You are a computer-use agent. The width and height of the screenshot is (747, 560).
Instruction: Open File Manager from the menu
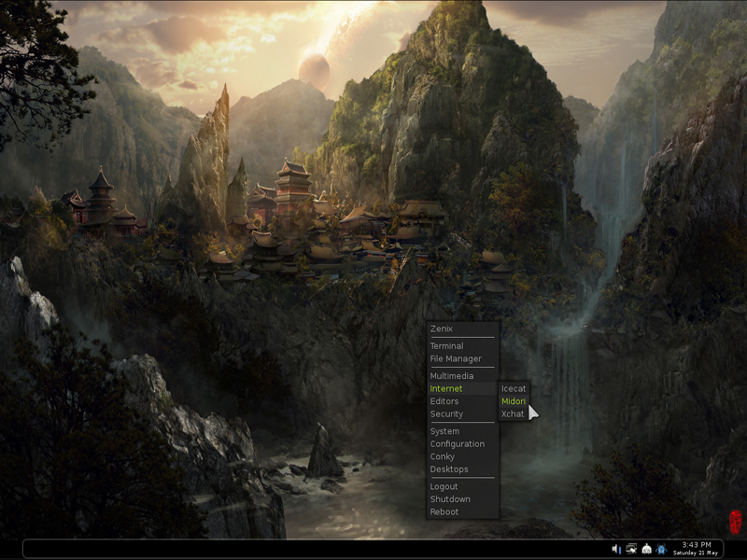tap(462, 358)
